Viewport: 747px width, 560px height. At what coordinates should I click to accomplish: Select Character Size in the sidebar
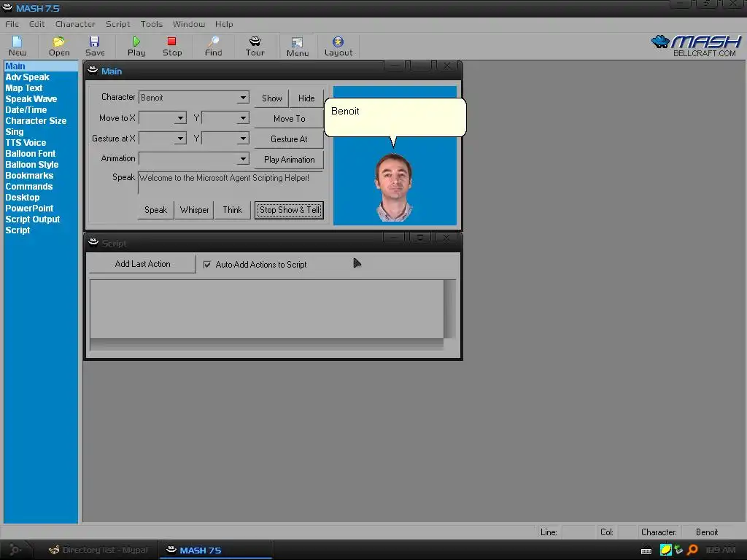36,121
